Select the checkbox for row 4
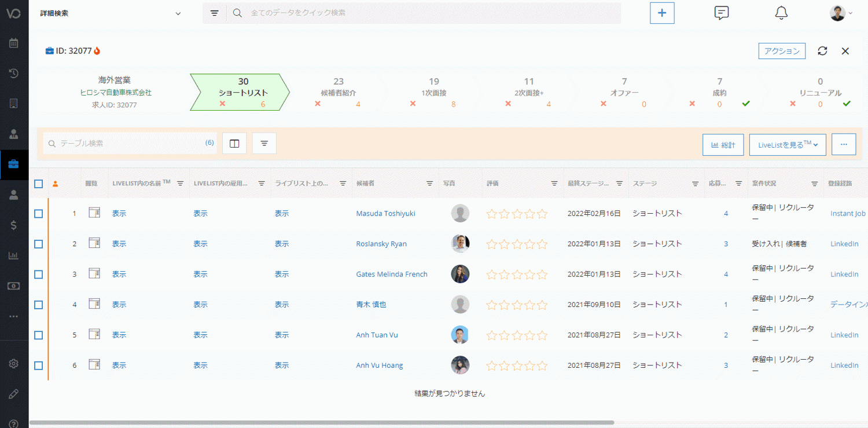This screenshot has width=868, height=428. 38,305
